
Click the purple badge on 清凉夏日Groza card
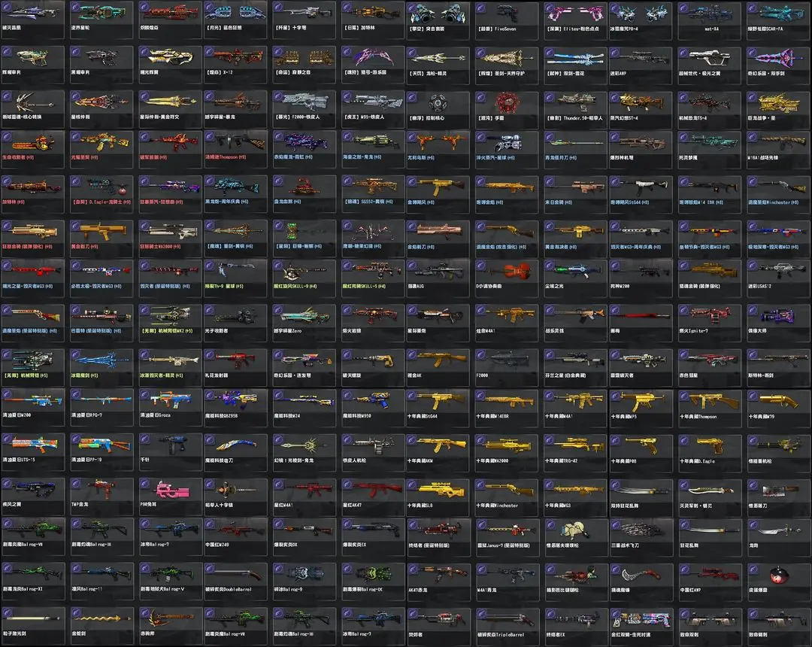(145, 395)
